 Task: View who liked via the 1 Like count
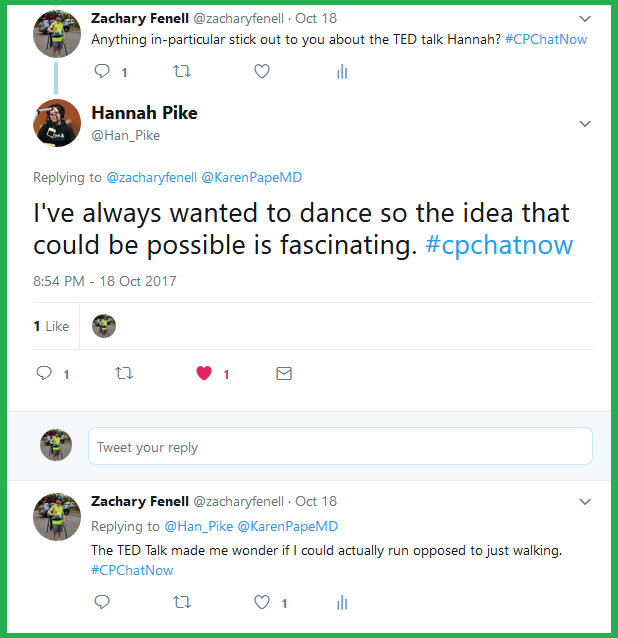[x=51, y=326]
